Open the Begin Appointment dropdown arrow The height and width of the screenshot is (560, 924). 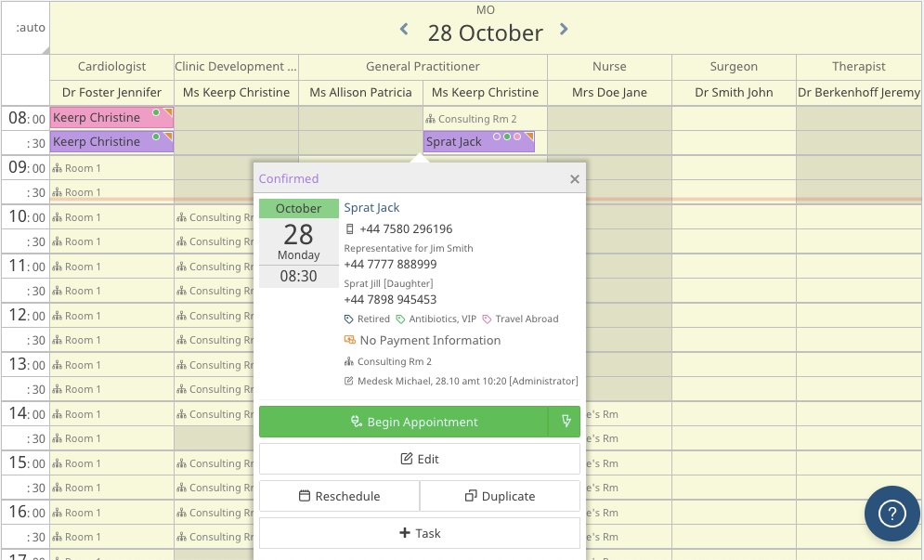[567, 421]
